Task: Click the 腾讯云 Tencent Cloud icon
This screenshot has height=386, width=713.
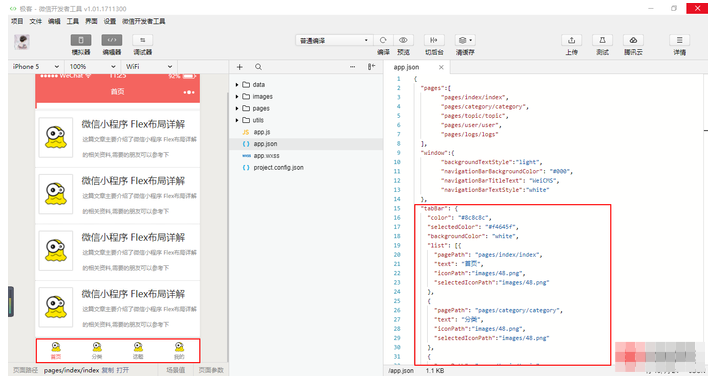Action: pos(633,40)
